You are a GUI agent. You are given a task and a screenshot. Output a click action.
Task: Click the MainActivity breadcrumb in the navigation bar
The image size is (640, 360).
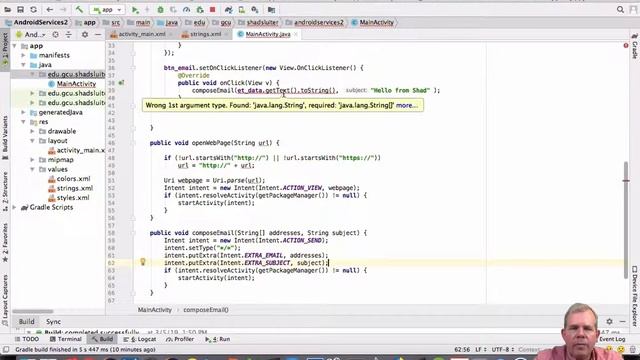click(372, 22)
